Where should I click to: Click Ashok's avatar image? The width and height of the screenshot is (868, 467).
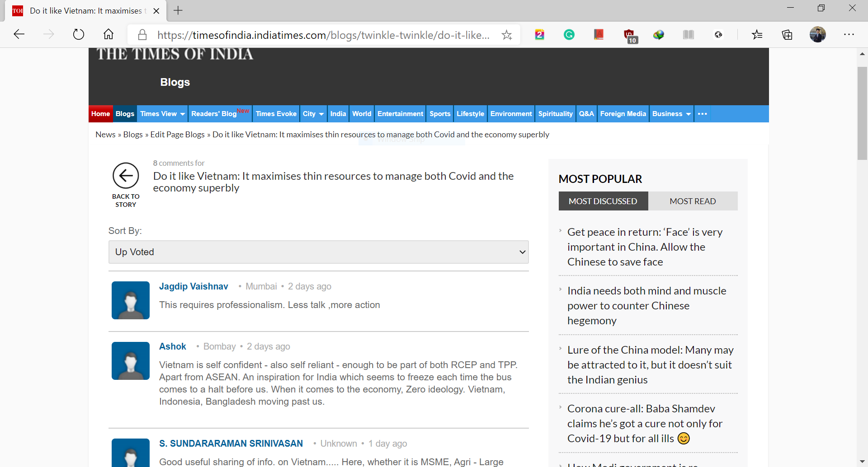point(131,361)
